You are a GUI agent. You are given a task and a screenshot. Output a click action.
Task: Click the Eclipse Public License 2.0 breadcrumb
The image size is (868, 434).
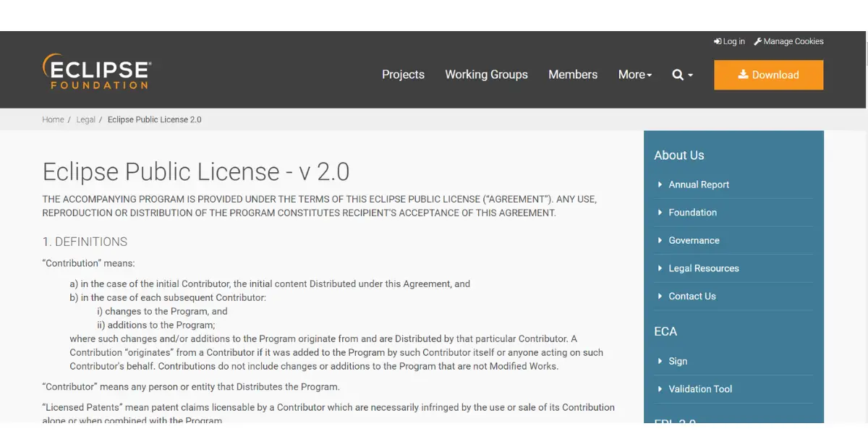(x=155, y=119)
